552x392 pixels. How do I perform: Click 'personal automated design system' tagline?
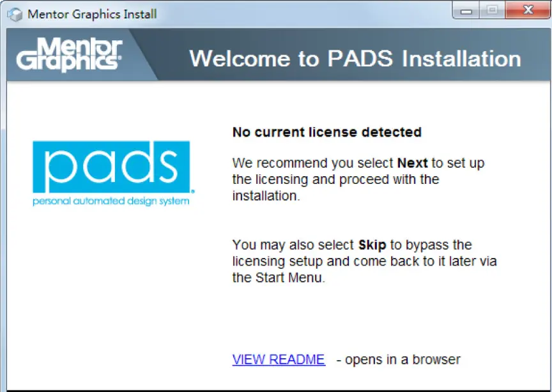click(x=111, y=201)
